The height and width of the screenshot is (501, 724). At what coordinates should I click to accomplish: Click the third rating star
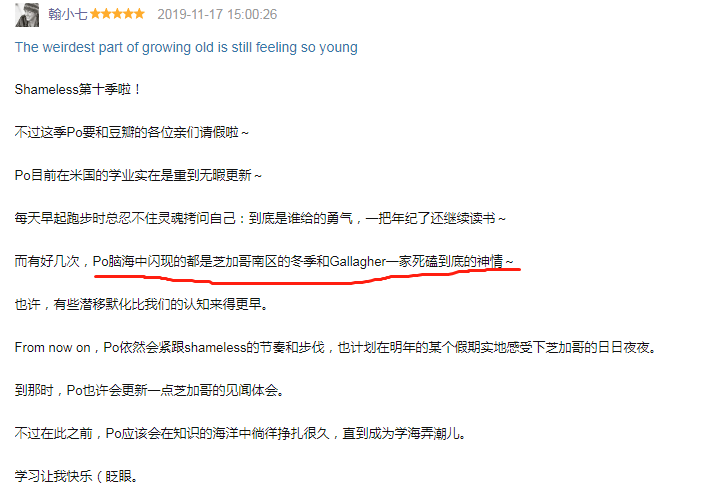click(117, 14)
